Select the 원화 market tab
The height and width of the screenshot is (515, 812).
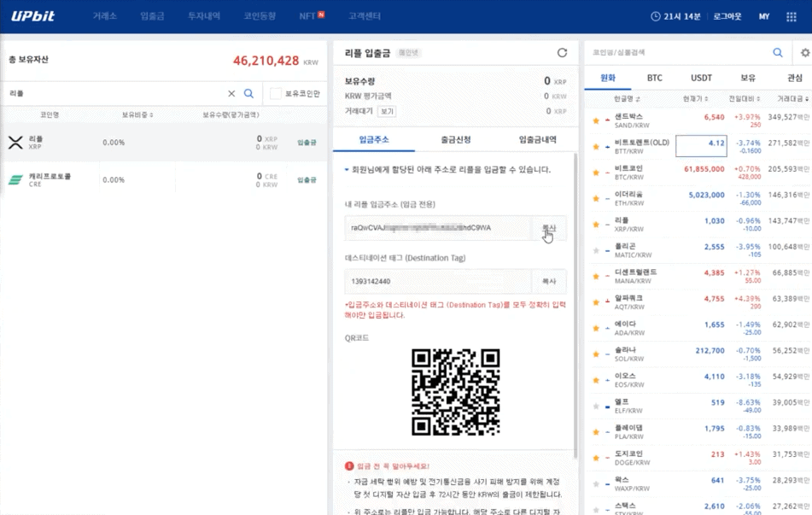[x=608, y=78]
